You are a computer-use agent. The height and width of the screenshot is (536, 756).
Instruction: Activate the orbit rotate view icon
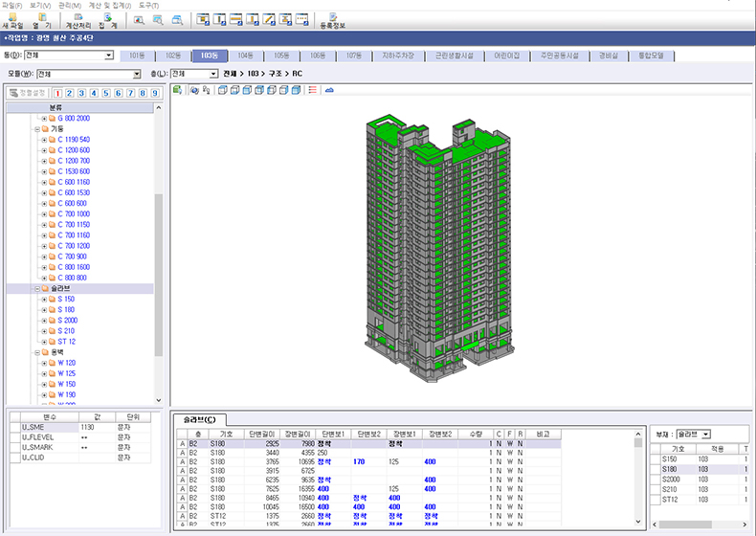click(194, 90)
